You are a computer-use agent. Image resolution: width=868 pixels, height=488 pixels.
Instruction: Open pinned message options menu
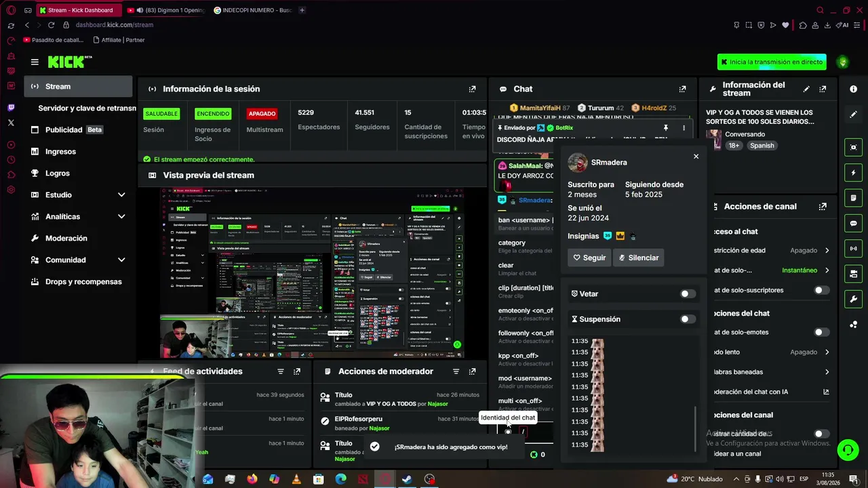tap(684, 127)
